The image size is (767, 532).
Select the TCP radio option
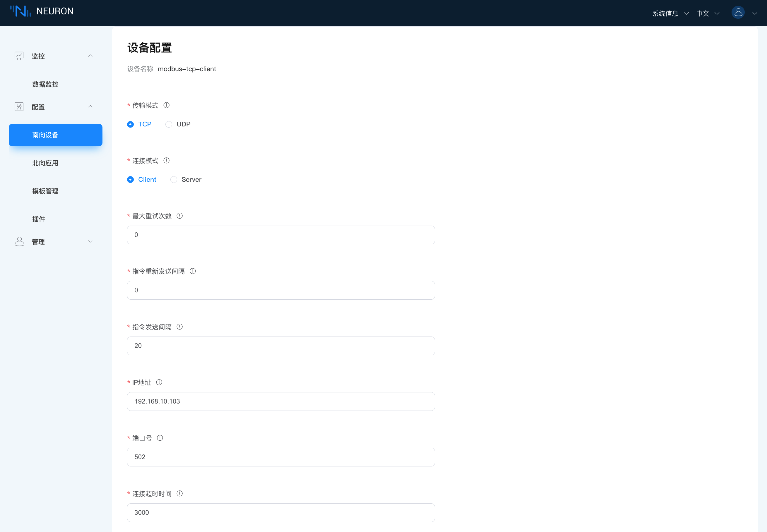click(x=131, y=124)
